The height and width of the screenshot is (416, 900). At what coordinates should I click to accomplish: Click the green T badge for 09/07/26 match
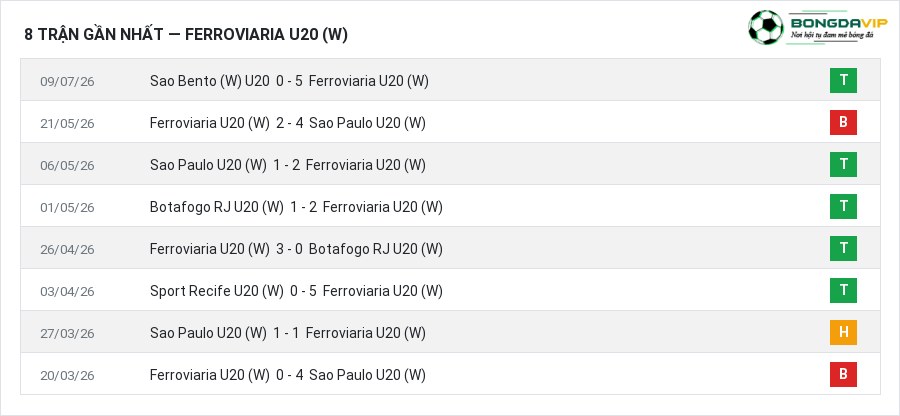coord(843,80)
